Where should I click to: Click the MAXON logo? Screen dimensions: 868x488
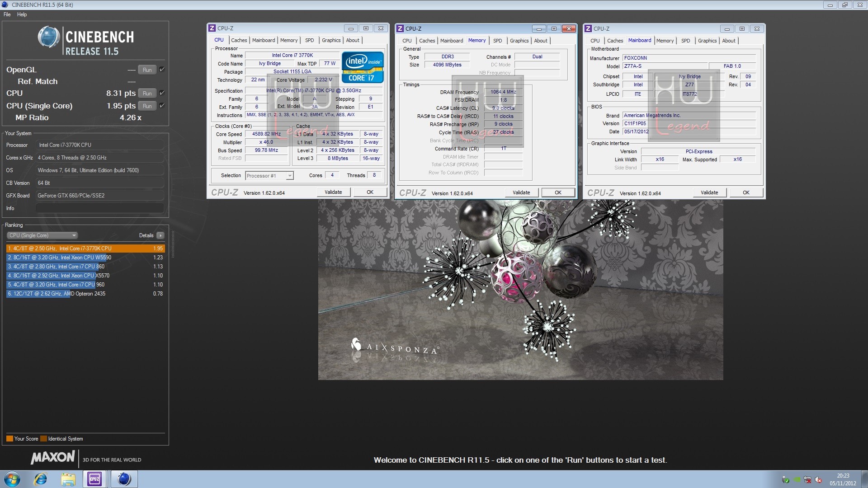(x=52, y=457)
